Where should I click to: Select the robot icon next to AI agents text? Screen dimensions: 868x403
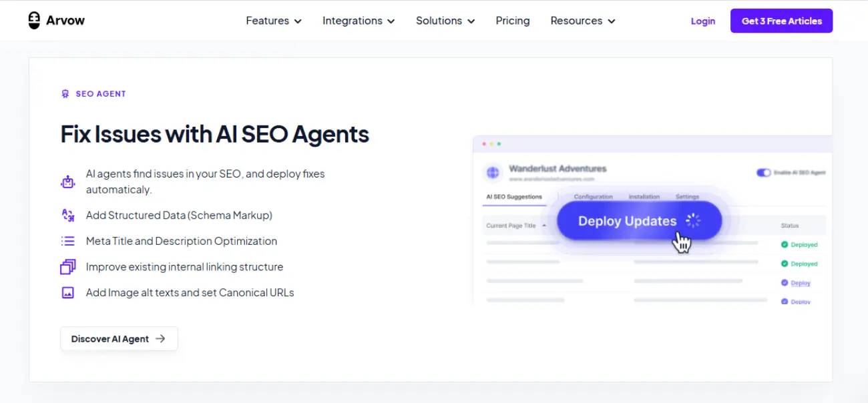coord(67,180)
